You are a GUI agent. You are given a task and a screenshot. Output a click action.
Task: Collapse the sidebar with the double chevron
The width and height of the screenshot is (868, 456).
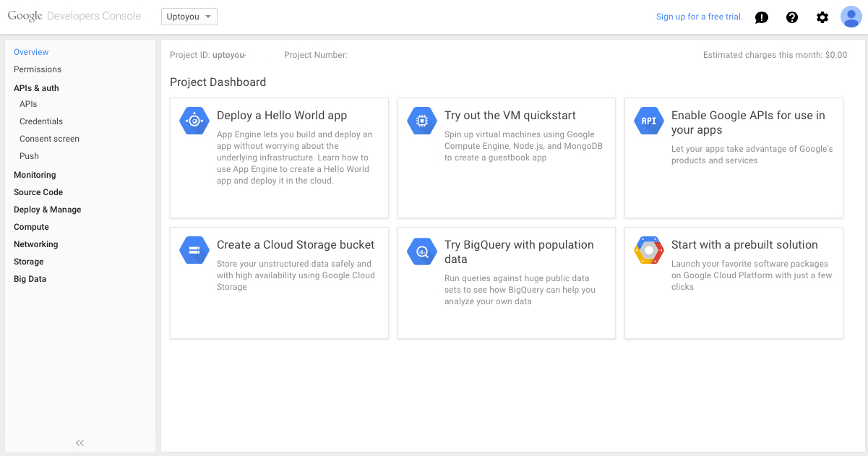point(80,443)
